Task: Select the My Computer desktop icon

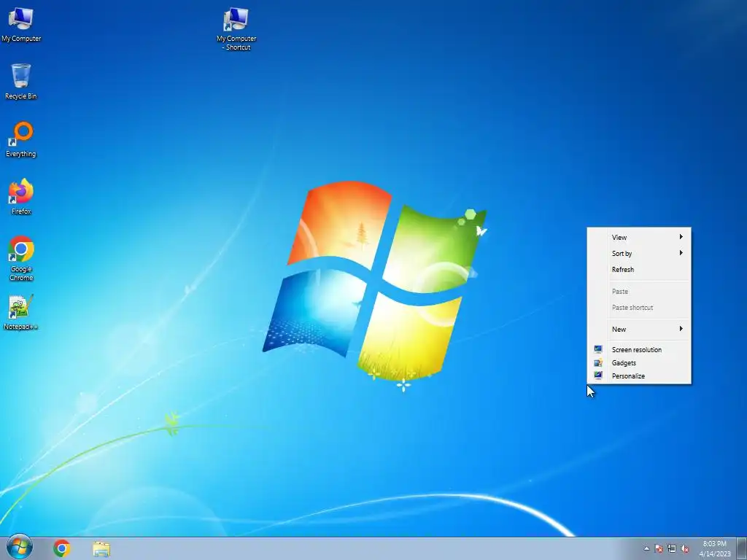Action: pos(21,25)
